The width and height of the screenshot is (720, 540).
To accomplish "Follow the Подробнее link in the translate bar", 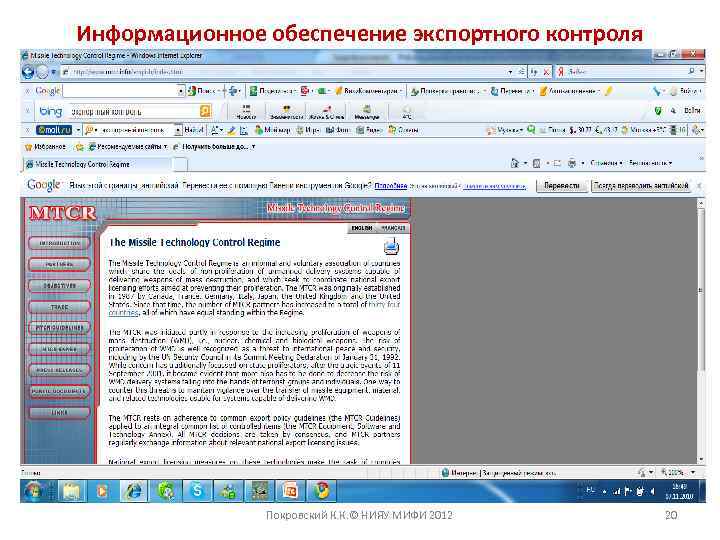I will (391, 186).
